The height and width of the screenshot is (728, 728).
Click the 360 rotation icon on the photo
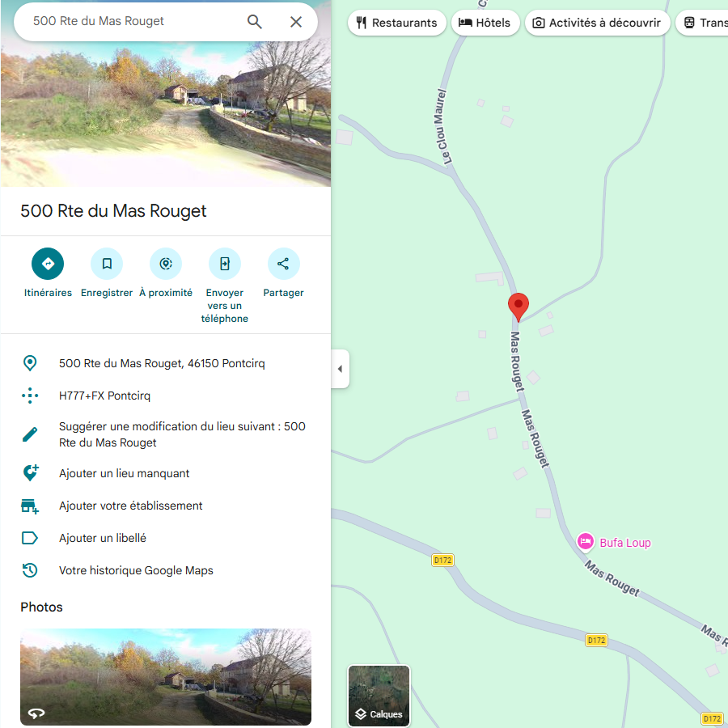tap(36, 713)
